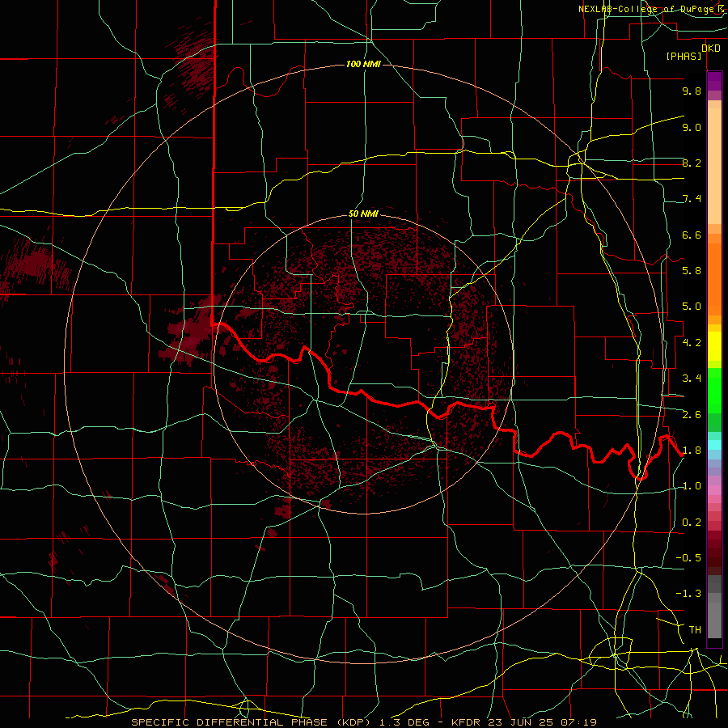Click the TH label on the color scale
Image resolution: width=728 pixels, height=728 pixels.
695,630
